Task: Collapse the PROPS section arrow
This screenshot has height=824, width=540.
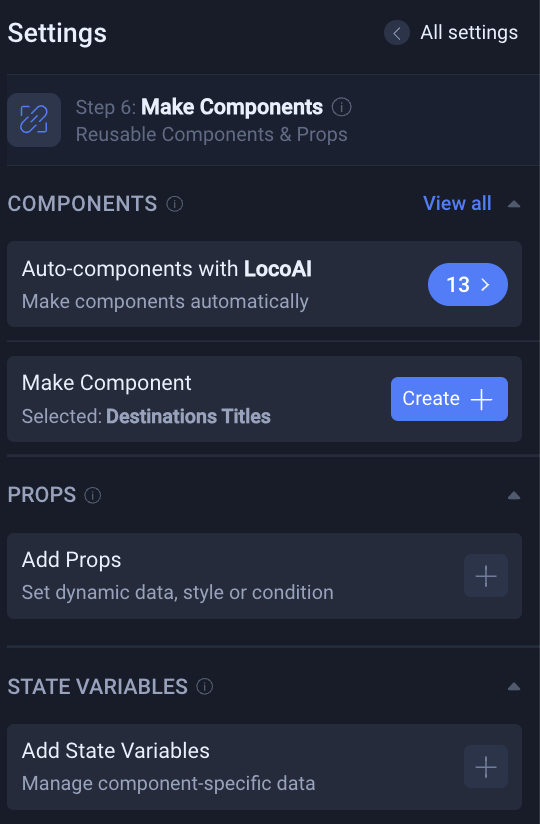Action: tap(514, 496)
